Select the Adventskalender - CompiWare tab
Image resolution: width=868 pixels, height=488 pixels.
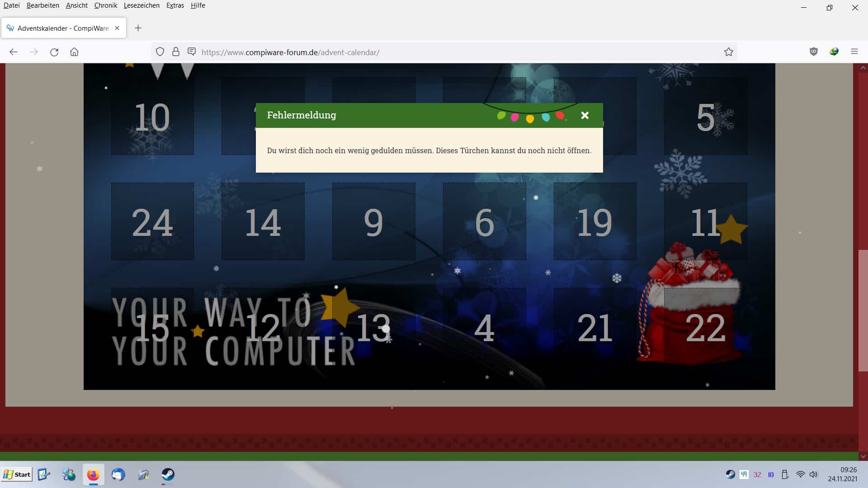click(64, 28)
